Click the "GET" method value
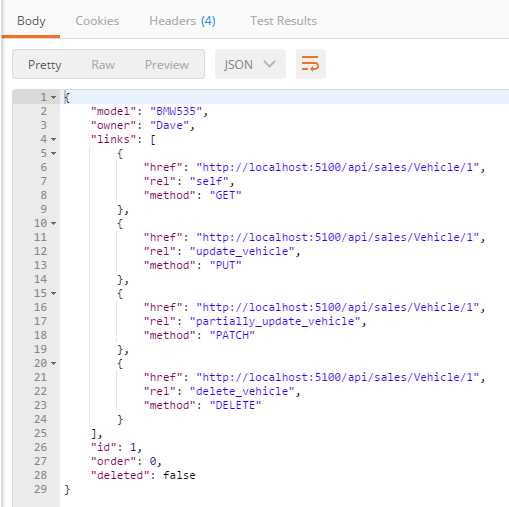 coord(225,195)
